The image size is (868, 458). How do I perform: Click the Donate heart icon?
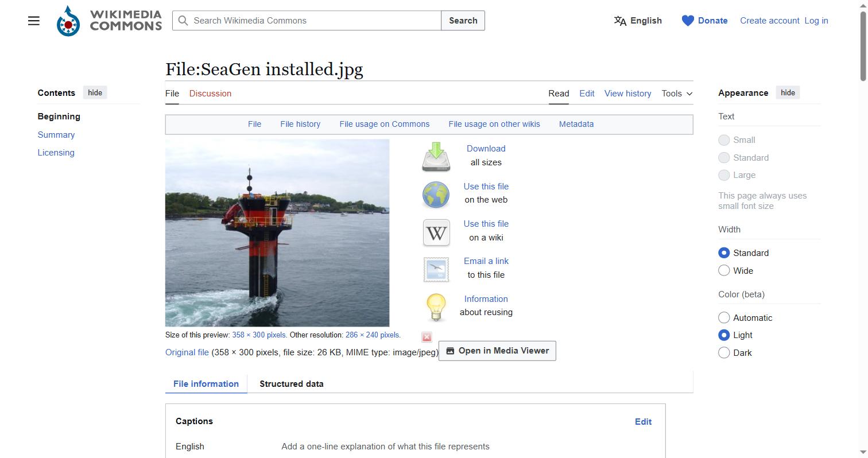point(688,21)
